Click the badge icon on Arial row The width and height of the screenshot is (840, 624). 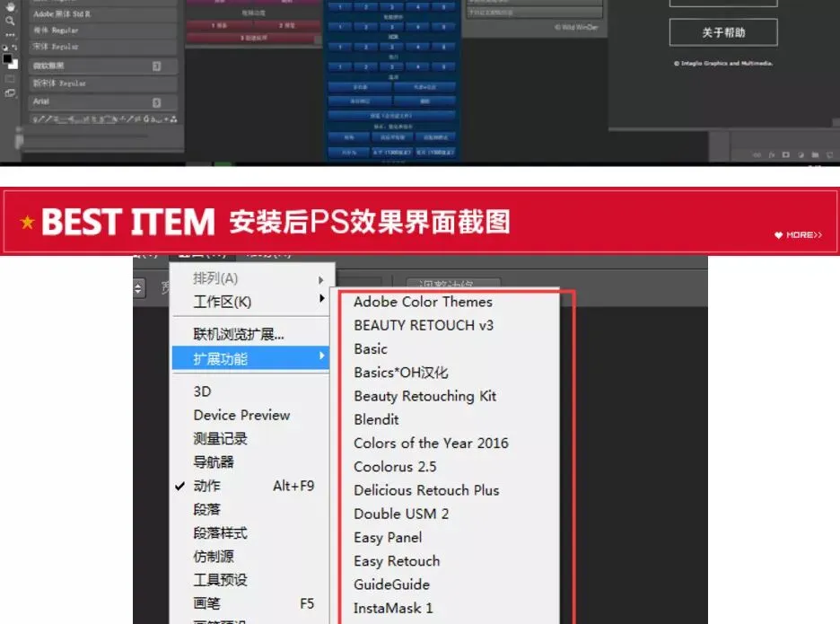[x=156, y=102]
